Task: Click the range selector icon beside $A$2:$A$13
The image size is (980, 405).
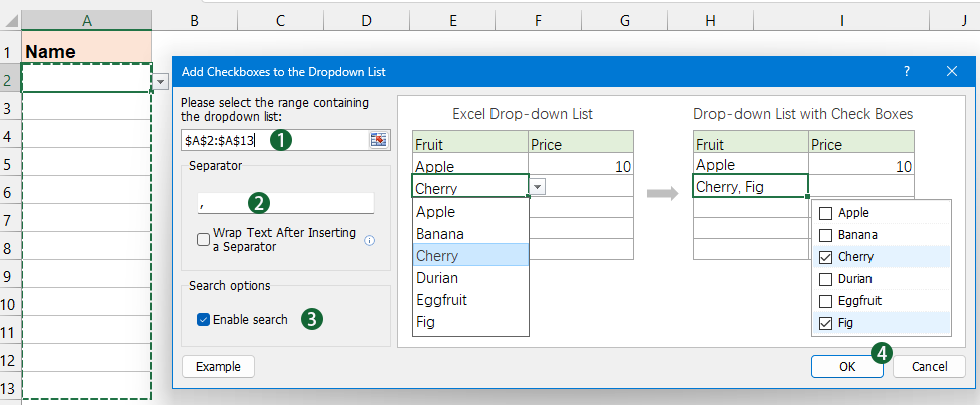Action: [378, 140]
